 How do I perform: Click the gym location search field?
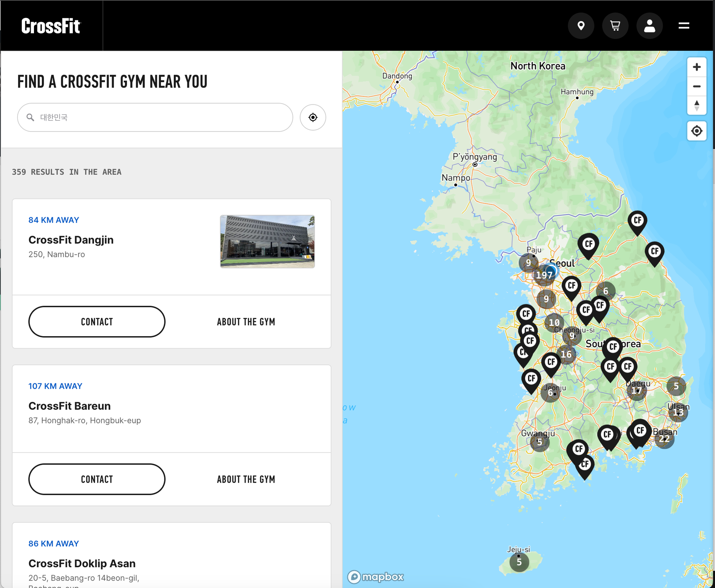155,118
